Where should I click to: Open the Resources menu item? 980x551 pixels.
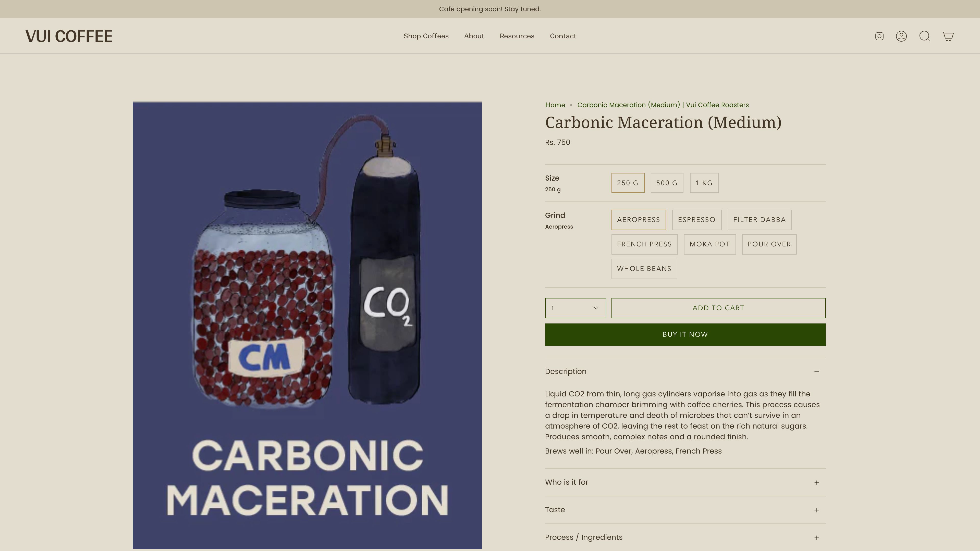click(517, 36)
